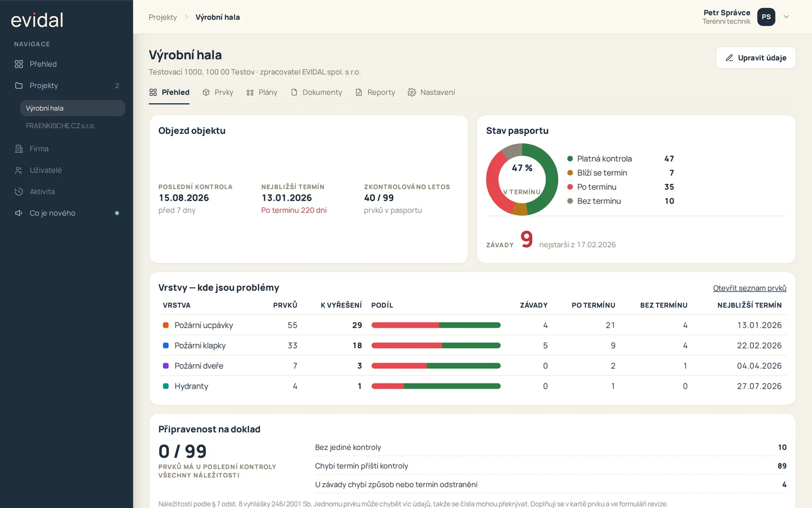Open the Otevřít seznam prvků link
This screenshot has height=508, width=812.
pyautogui.click(x=750, y=288)
